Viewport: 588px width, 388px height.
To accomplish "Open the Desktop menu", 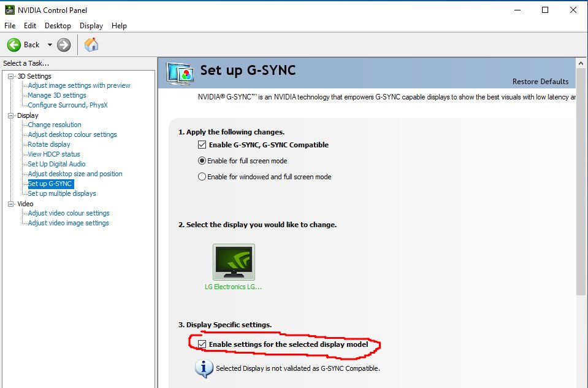I will pos(58,26).
